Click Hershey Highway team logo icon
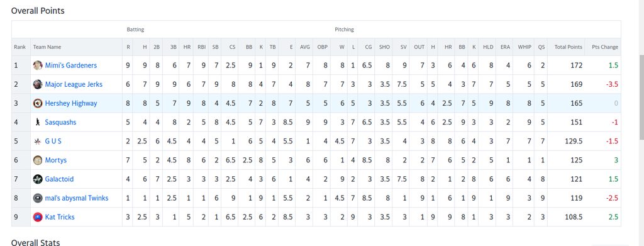This screenshot has height=246, width=644. (38, 103)
